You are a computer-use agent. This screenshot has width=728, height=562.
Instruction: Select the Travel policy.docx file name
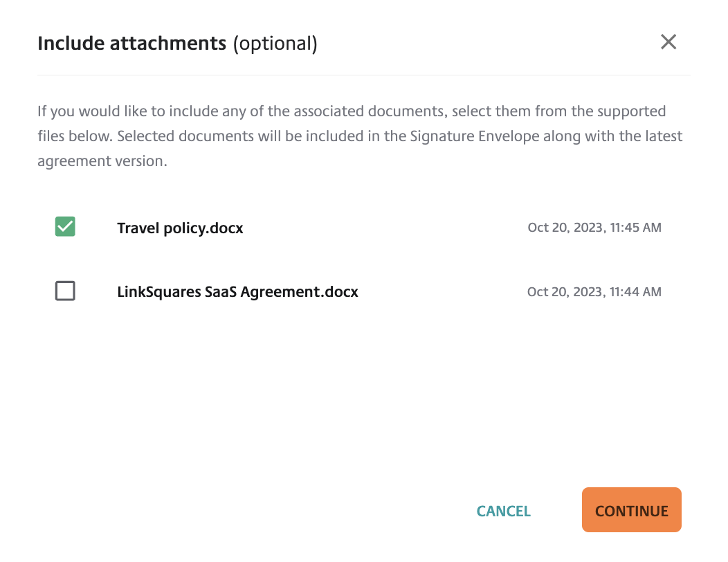tap(180, 227)
